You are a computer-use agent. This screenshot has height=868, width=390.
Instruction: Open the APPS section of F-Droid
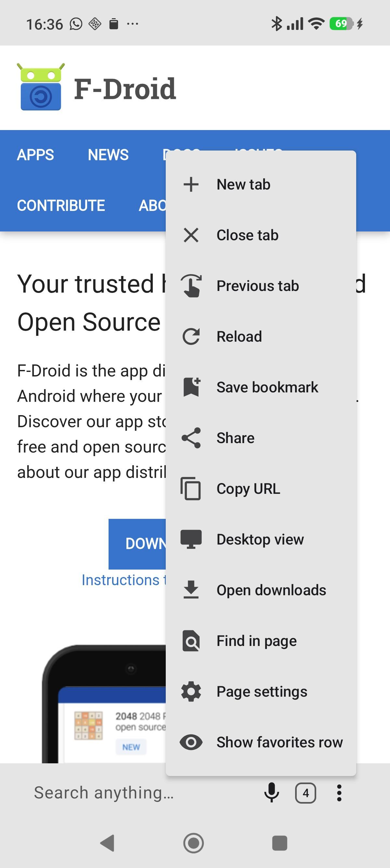tap(35, 155)
